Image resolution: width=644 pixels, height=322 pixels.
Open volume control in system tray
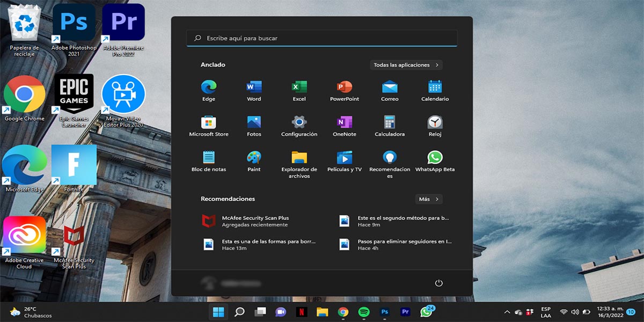pos(575,312)
